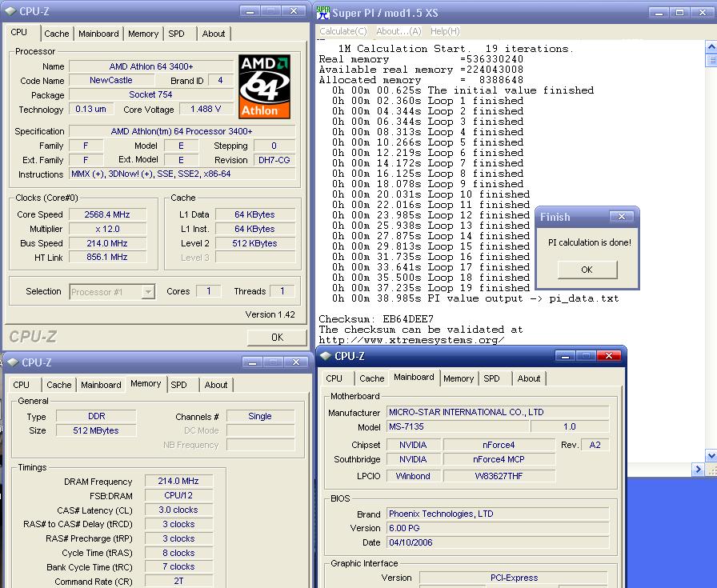Click Super PI scrollbar up arrow
717x588 pixels.
pos(711,46)
